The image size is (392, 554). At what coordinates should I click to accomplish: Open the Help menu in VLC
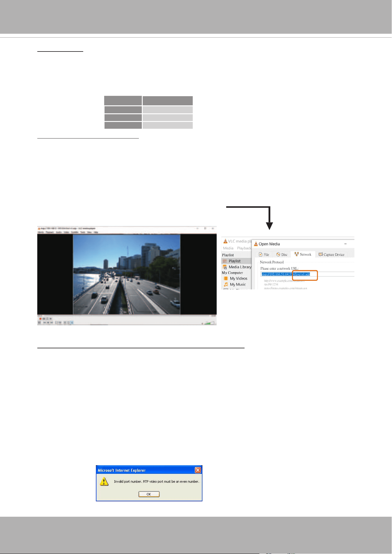(x=96, y=232)
